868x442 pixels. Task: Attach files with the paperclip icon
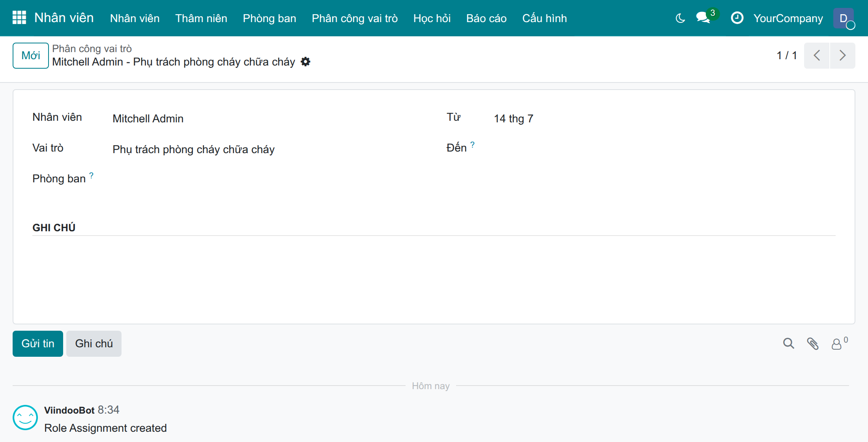pos(813,344)
